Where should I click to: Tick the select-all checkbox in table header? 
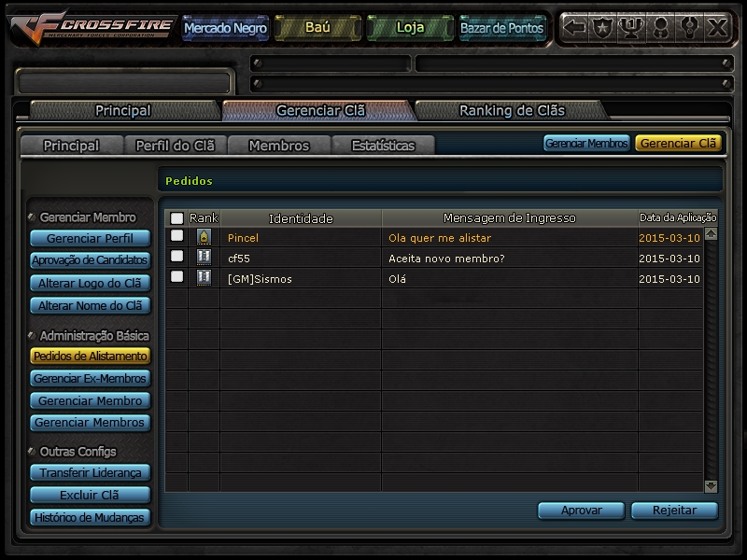point(176,218)
